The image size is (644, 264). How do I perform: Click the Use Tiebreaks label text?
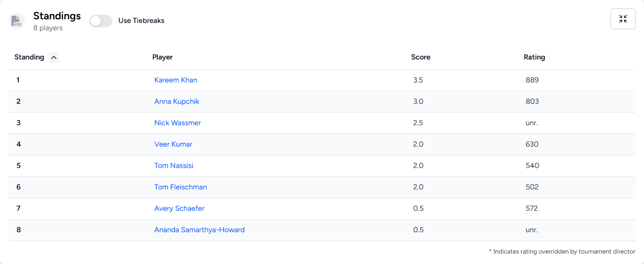click(142, 21)
